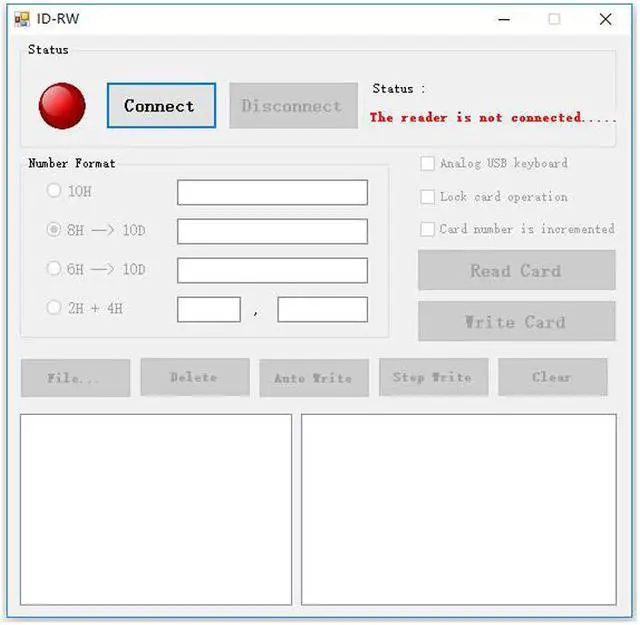Select the 6H --> 10D radio option
640x625 pixels.
pyautogui.click(x=53, y=269)
